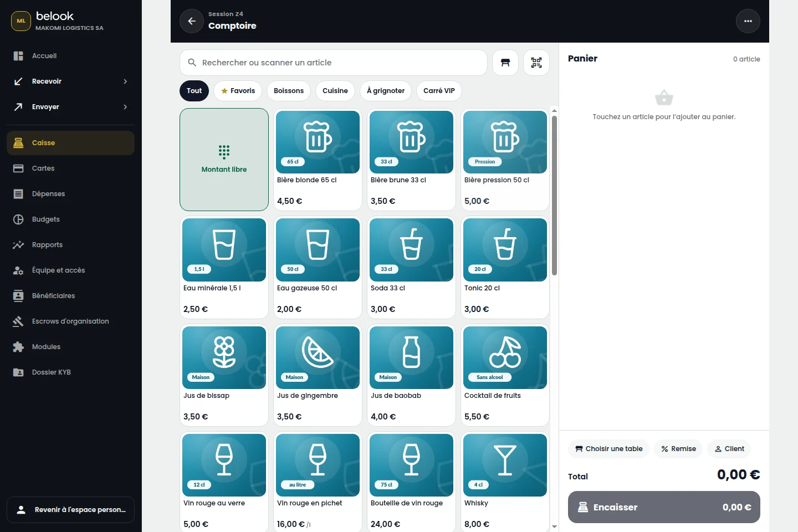The width and height of the screenshot is (798, 532).
Task: Filter articles by Favoris
Action: click(x=238, y=91)
